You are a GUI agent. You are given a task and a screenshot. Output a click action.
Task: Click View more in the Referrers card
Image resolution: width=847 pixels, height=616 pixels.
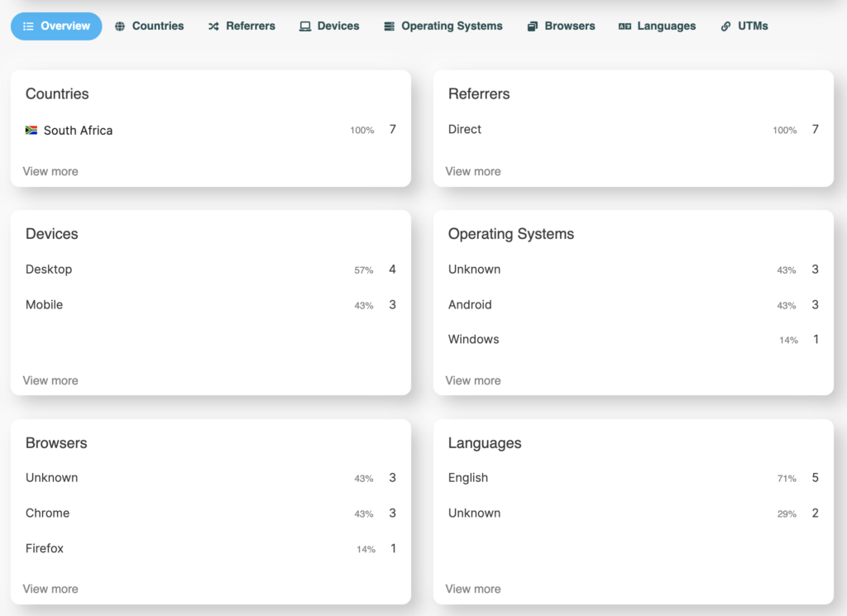coord(473,172)
